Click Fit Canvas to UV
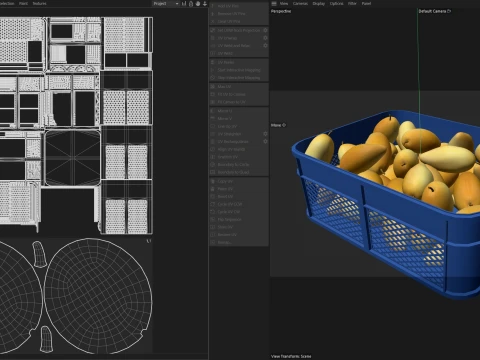The height and width of the screenshot is (360, 480). click(239, 102)
